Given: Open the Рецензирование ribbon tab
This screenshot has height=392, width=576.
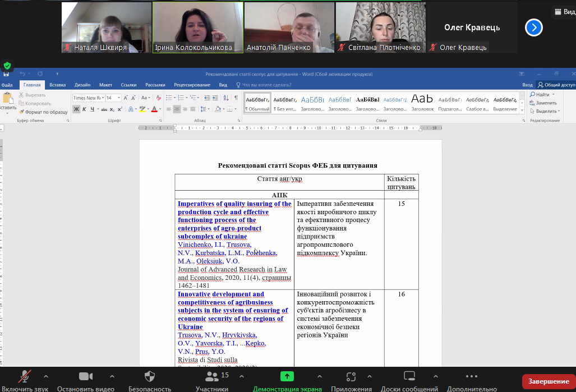Looking at the screenshot, I should (x=192, y=85).
